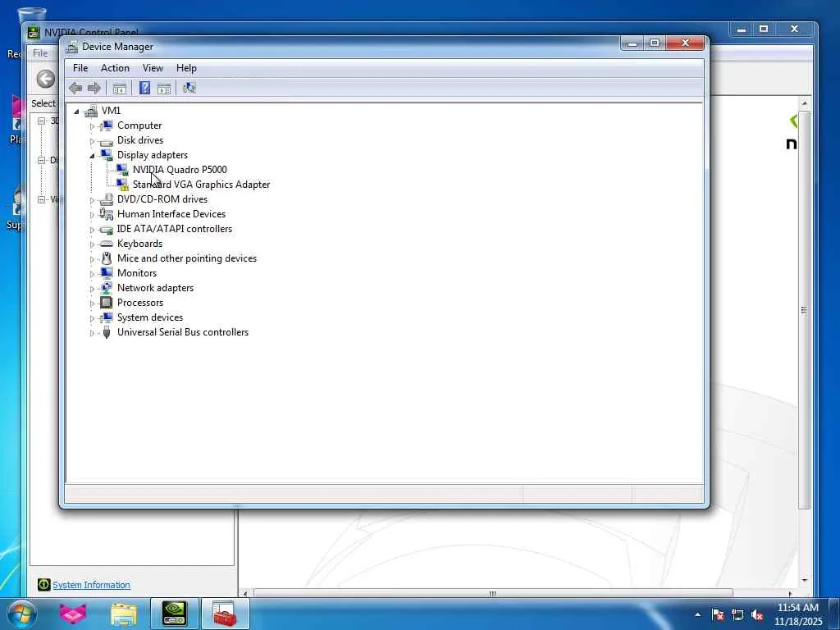The height and width of the screenshot is (630, 840).
Task: Click scroll up arrow in NVIDIA panel
Action: click(804, 103)
